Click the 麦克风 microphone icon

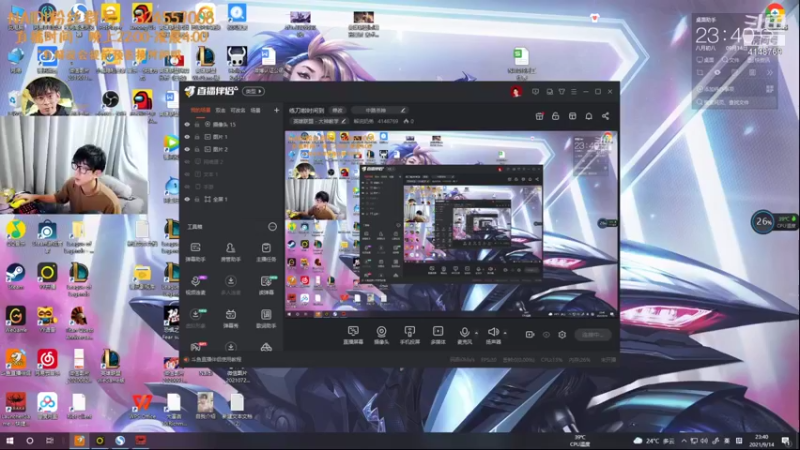point(464,335)
